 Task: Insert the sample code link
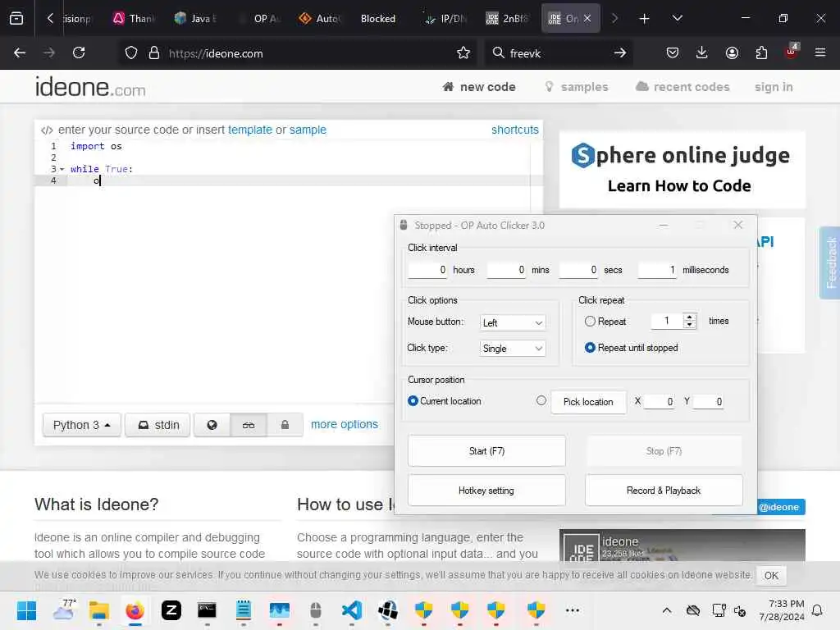(x=308, y=130)
